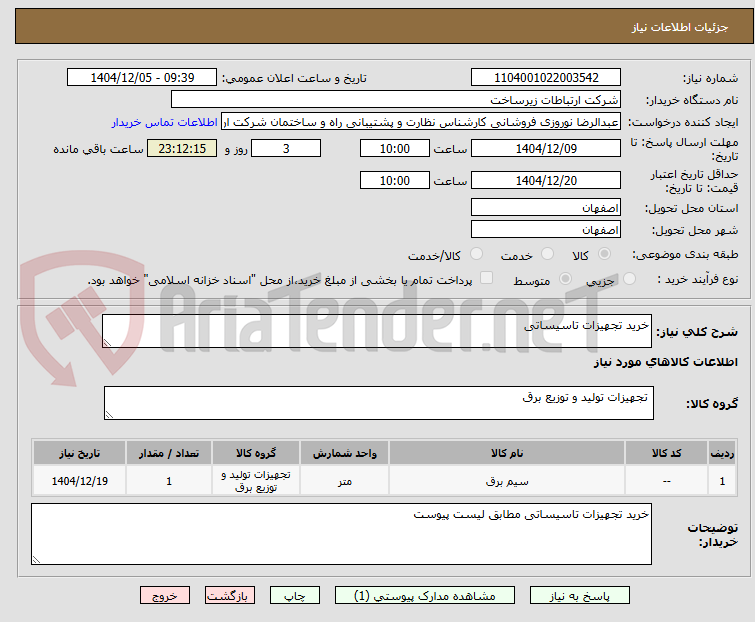Click the price validity date 1404/12/20 field
The image size is (755, 622).
click(x=546, y=181)
